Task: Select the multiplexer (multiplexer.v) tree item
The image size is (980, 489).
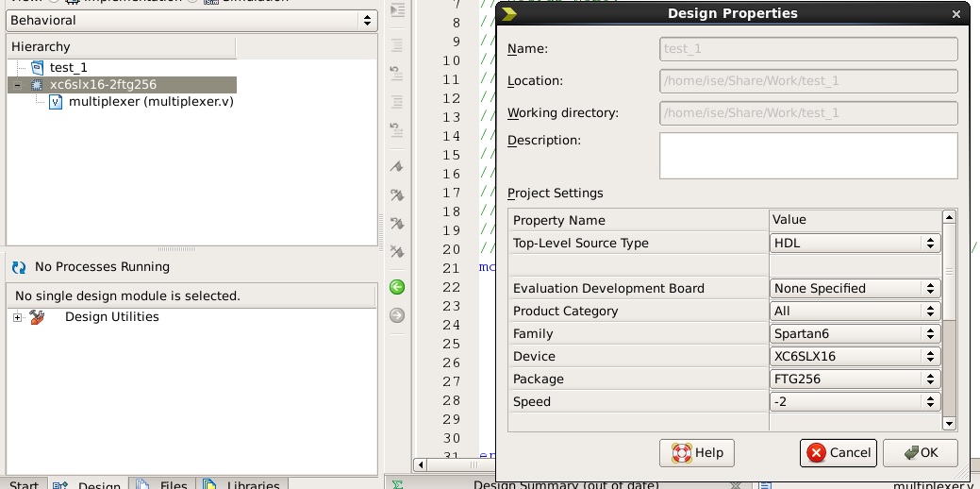Action: tap(151, 101)
